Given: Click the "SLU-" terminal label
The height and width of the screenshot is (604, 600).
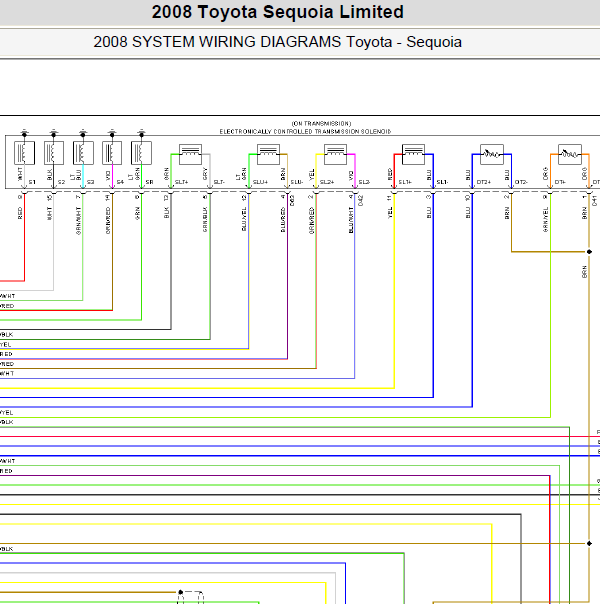Looking at the screenshot, I should coord(297,182).
